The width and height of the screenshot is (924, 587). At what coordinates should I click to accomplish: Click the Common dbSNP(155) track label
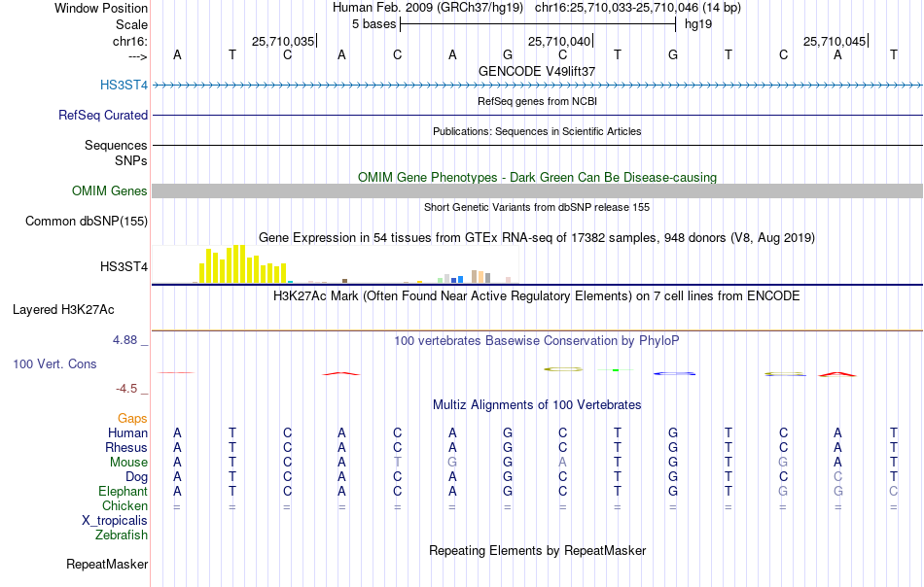tap(87, 222)
